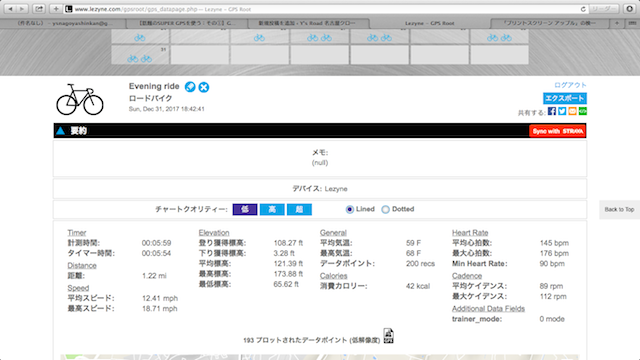
Task: Edit the Evening ride title with pencil icon
Action: point(190,87)
